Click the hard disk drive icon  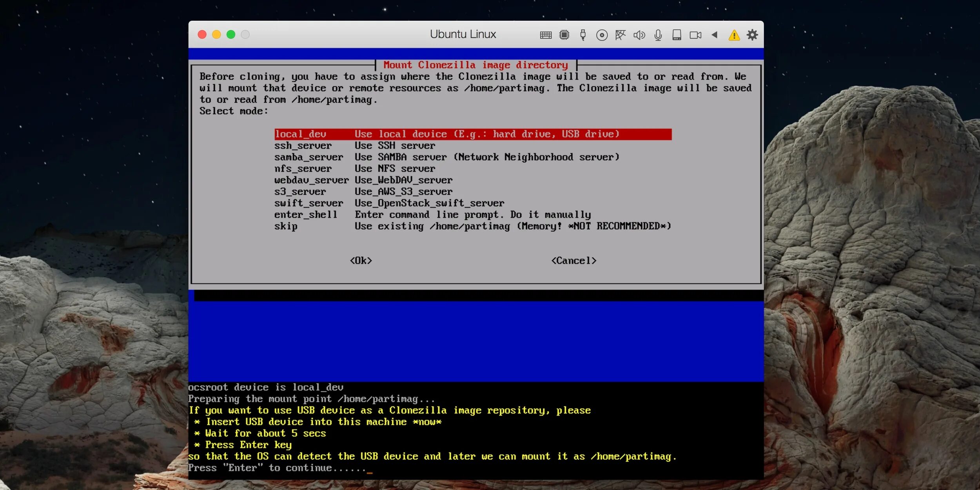tap(677, 35)
